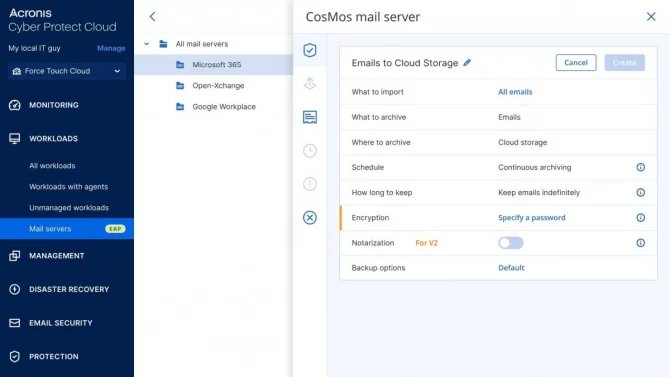Click the Cloud storage value
Screen dimensions: 670x377
tap(523, 142)
